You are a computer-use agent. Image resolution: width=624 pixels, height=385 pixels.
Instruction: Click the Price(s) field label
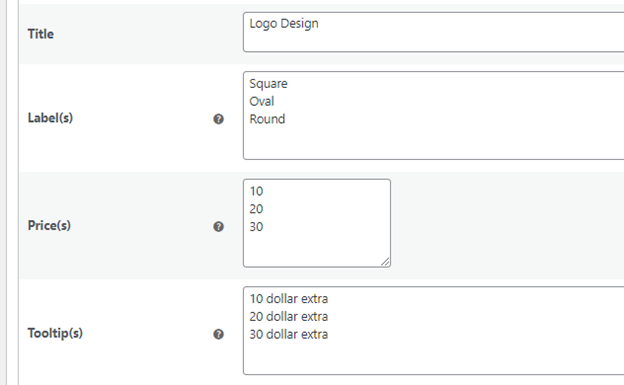(x=49, y=225)
